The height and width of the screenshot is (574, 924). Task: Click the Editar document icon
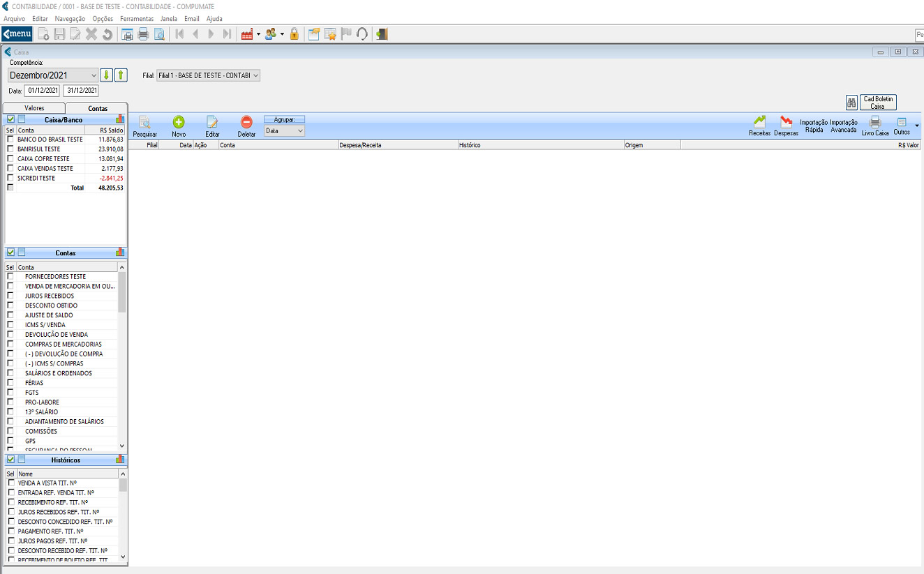coord(212,122)
